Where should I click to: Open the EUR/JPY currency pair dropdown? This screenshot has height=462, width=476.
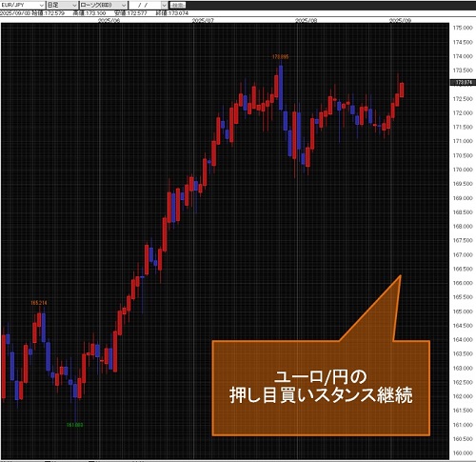tap(22, 5)
